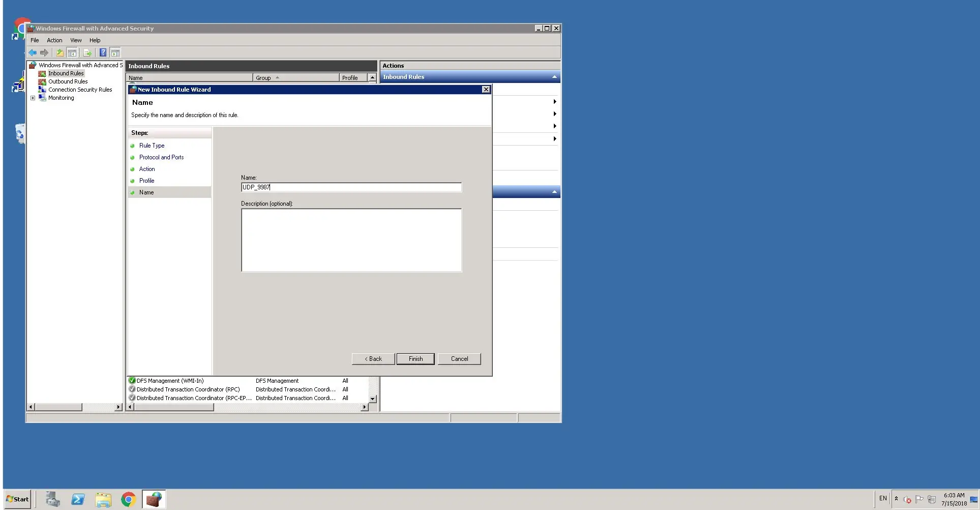This screenshot has height=510, width=980.
Task: Launch PowerShell from the taskbar
Action: (78, 500)
